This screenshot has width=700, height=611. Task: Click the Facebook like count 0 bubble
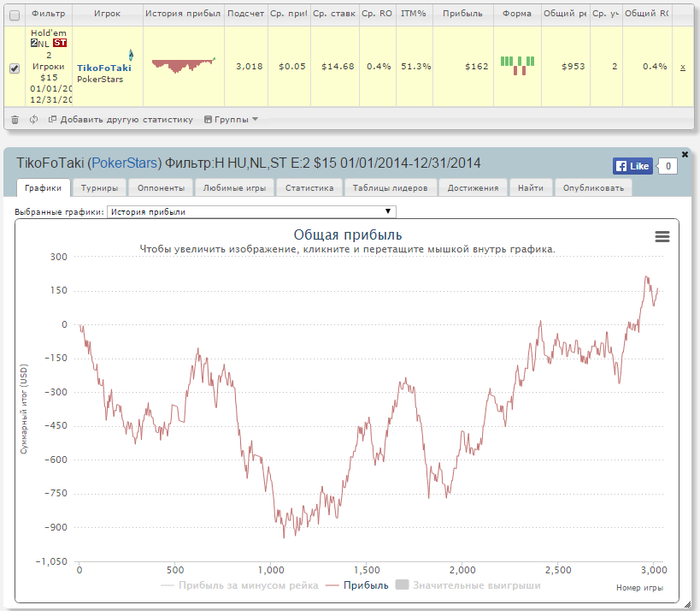tap(668, 166)
